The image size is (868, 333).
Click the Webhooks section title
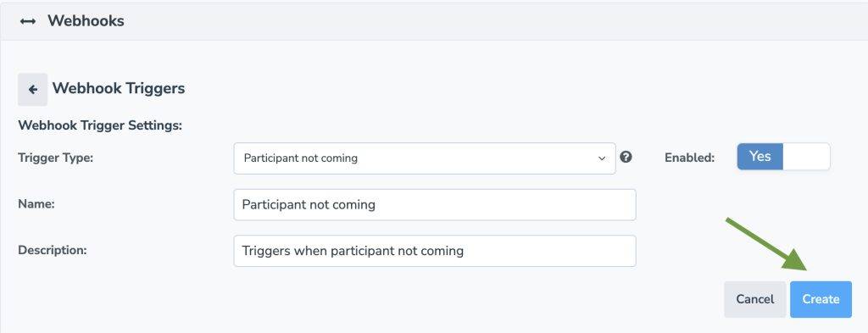(86, 21)
